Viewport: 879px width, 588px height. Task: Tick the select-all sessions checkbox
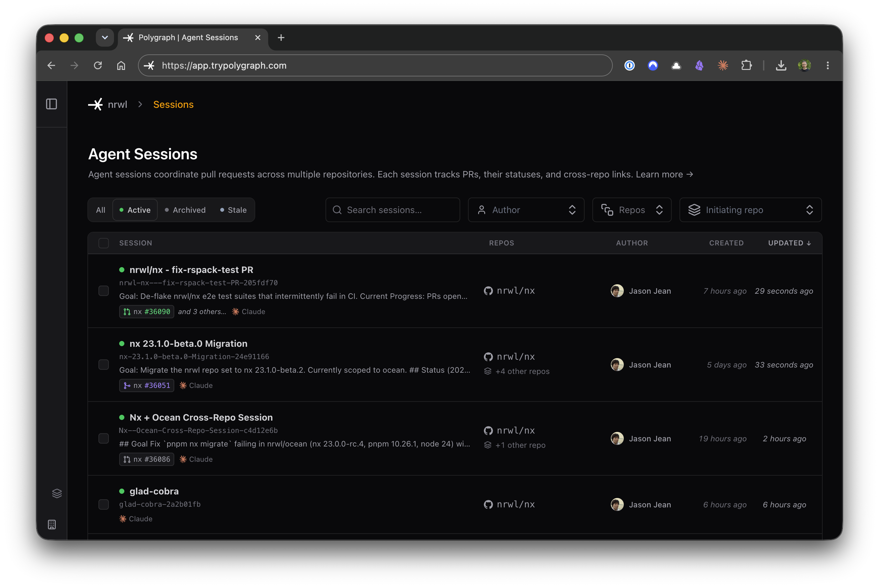pyautogui.click(x=104, y=243)
